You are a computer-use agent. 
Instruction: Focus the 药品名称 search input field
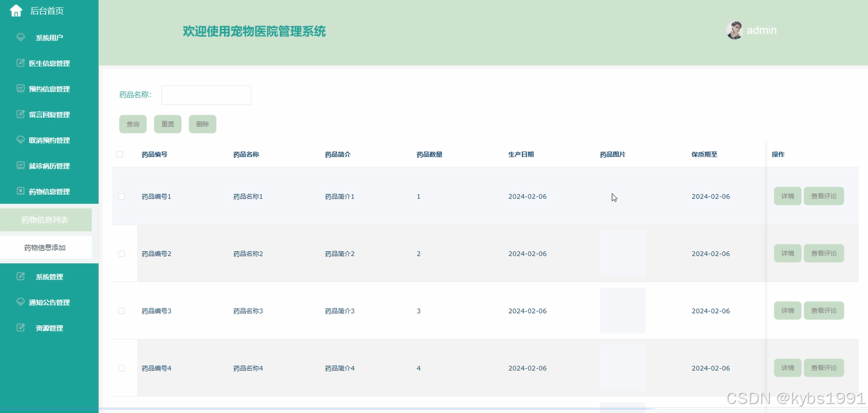coord(206,95)
